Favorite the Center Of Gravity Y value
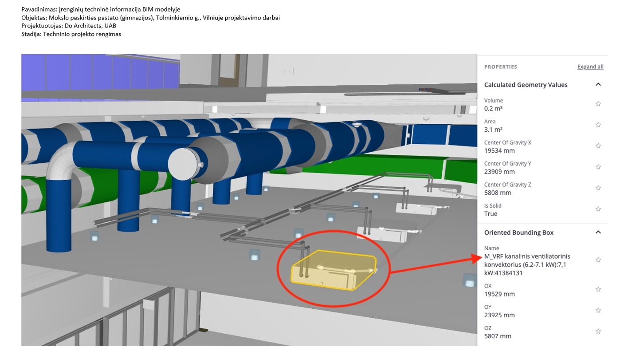Screen dimensions: 644x355 pos(598,167)
